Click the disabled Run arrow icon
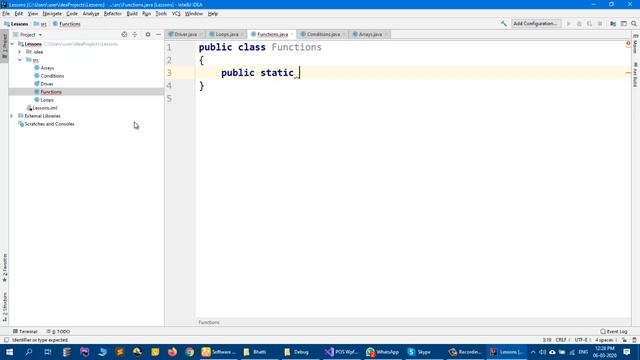 coord(569,24)
